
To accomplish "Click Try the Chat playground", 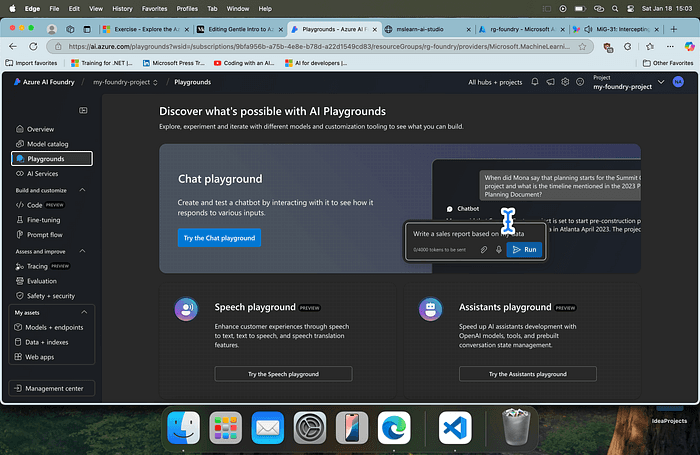I will [219, 238].
